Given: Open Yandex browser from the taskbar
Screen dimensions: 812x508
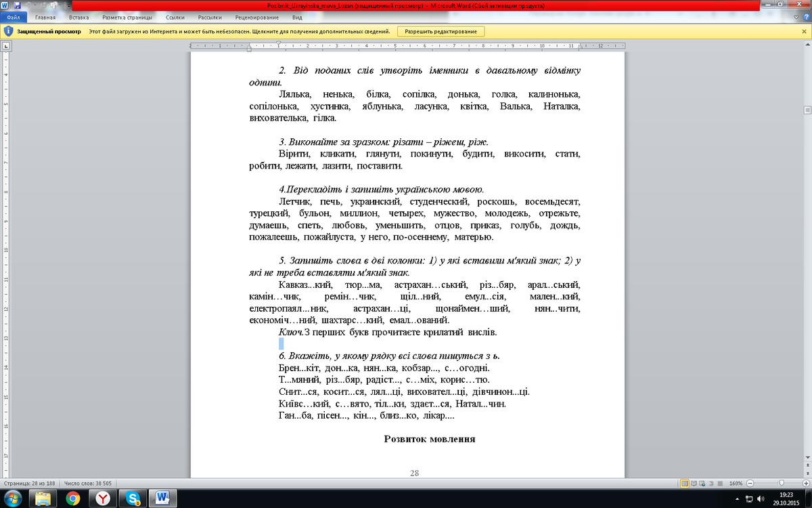Looking at the screenshot, I should pos(103,499).
